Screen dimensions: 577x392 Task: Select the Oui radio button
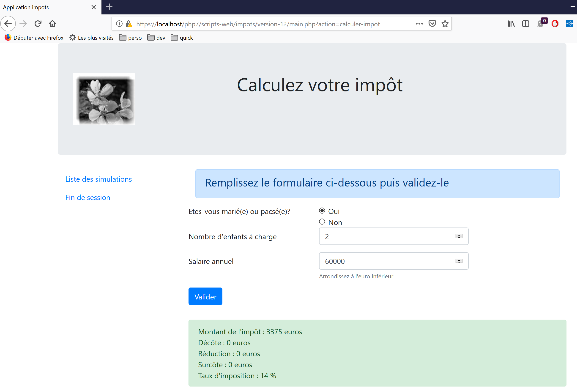coord(322,211)
